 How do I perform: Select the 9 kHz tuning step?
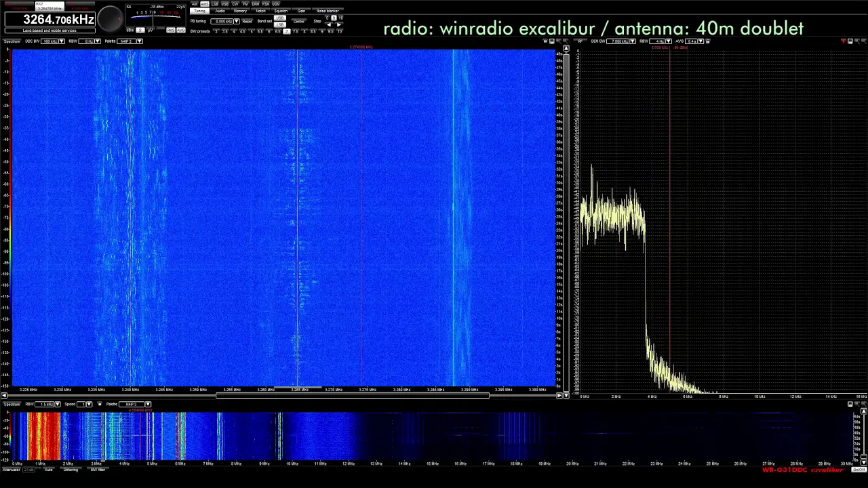334,18
